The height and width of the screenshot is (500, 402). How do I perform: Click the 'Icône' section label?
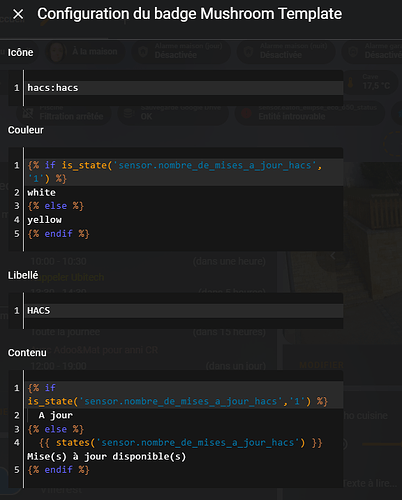click(21, 53)
